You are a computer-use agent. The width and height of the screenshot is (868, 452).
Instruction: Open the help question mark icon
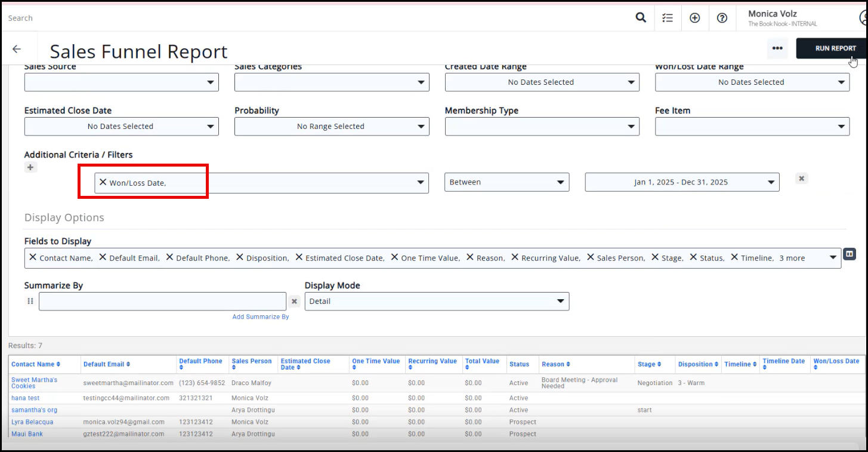coord(722,18)
